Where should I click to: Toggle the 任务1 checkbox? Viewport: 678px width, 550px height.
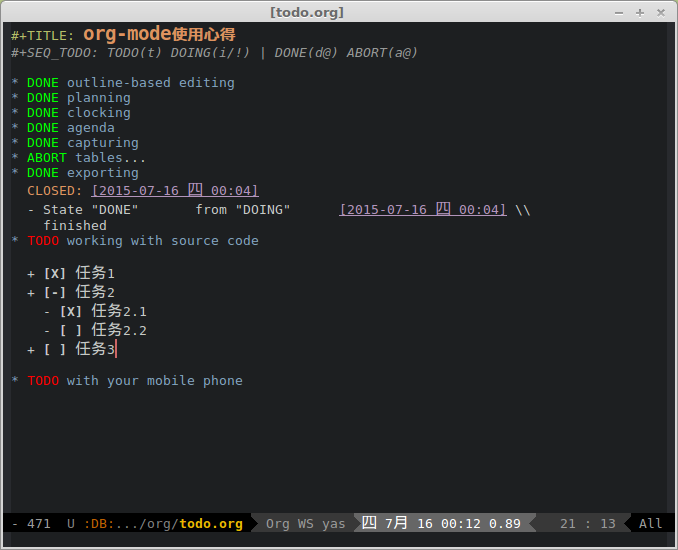[54, 273]
